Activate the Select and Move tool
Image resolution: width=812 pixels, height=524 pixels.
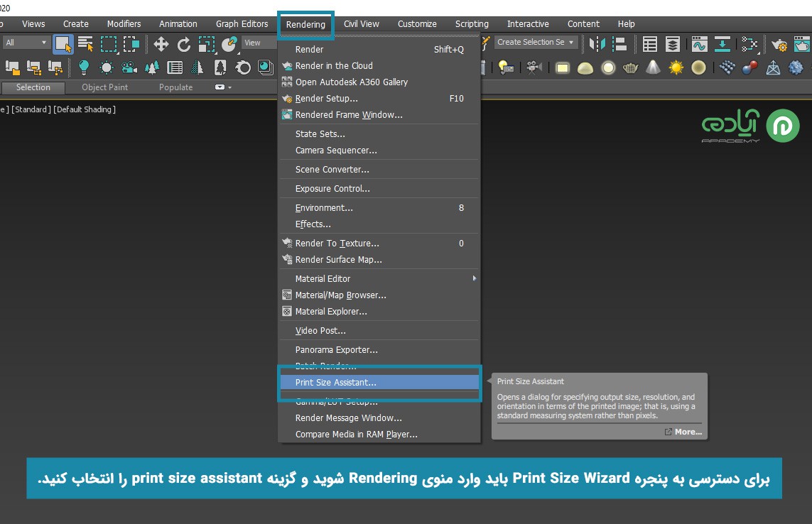(x=161, y=44)
